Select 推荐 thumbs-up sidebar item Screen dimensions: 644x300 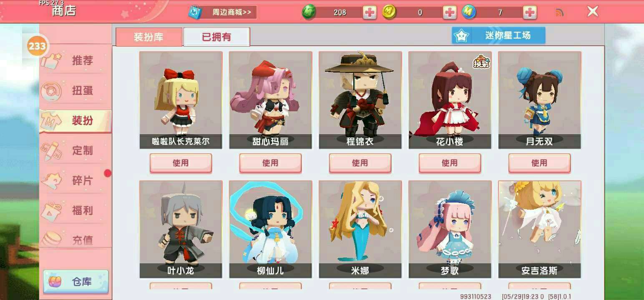click(75, 60)
